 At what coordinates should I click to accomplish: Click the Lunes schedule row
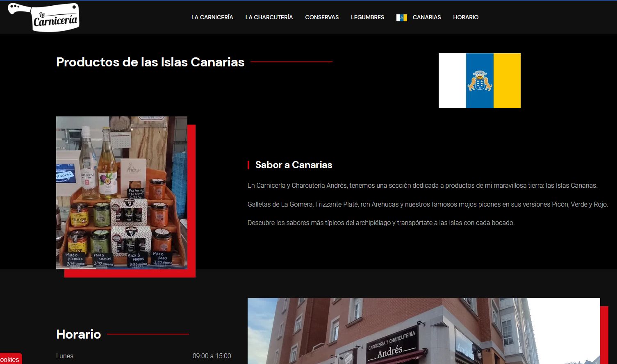(x=65, y=356)
